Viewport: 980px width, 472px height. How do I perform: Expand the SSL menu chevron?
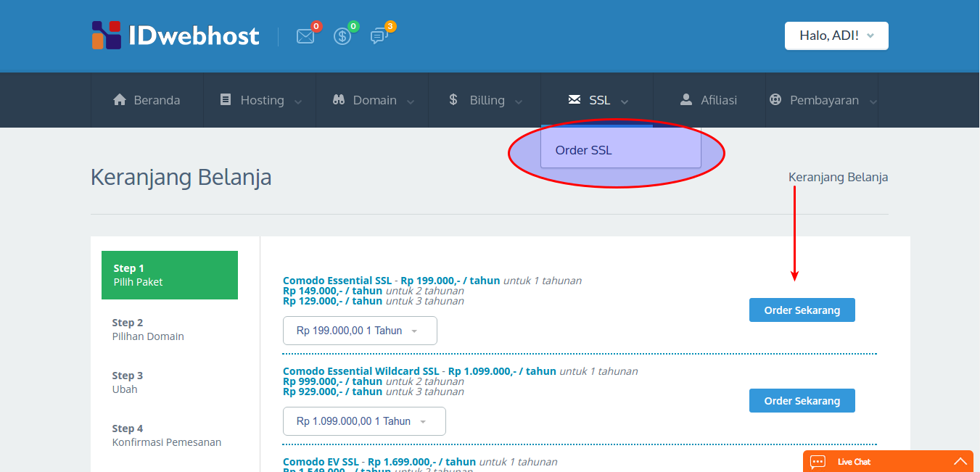pyautogui.click(x=624, y=102)
